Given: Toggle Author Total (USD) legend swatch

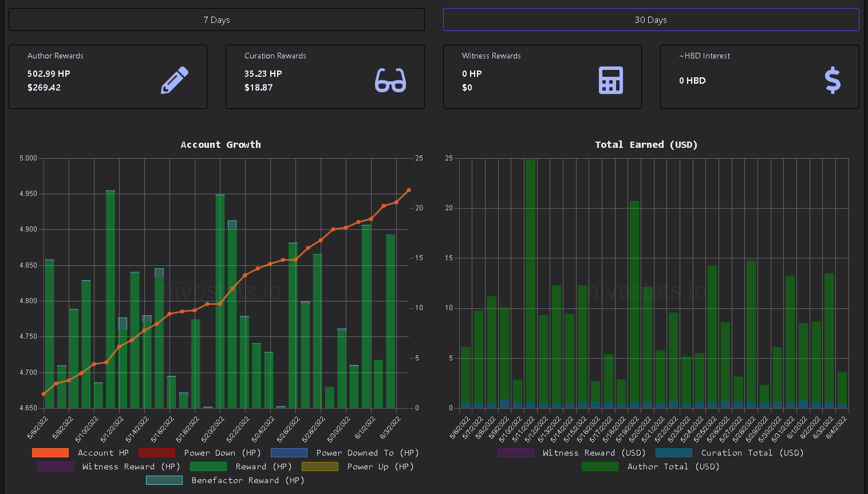Looking at the screenshot, I should [600, 466].
